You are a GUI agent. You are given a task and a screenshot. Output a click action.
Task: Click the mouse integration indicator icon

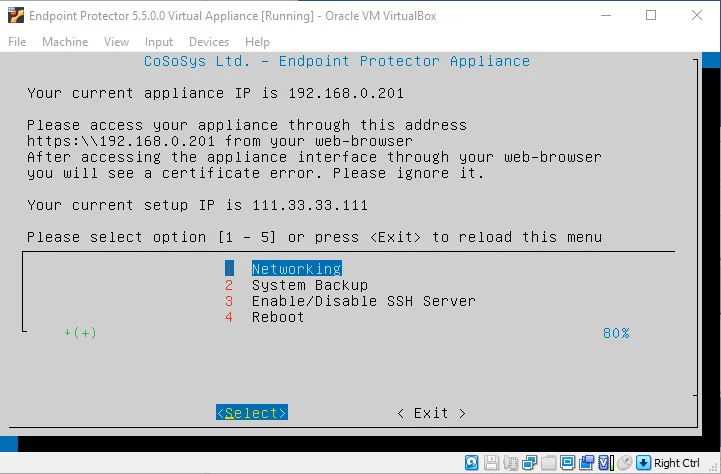[624, 463]
